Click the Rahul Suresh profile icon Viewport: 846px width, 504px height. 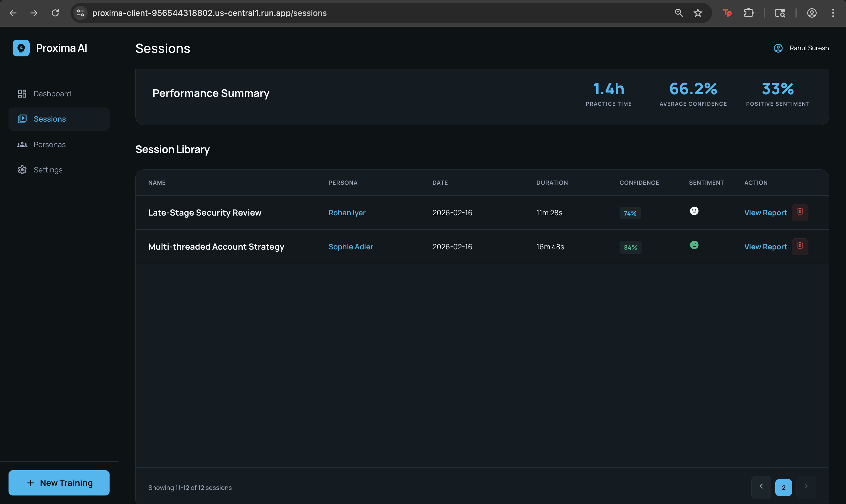tap(778, 48)
